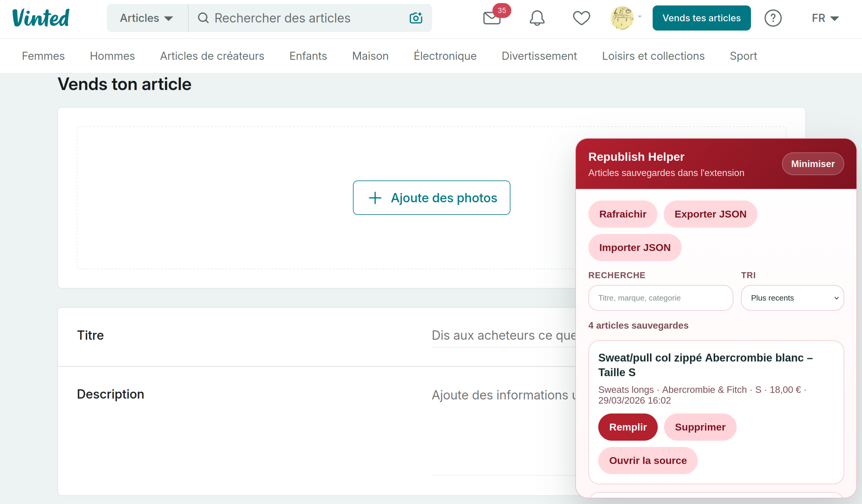Click the '4 articles sauvegardes' text
862x504 pixels.
pyautogui.click(x=638, y=325)
